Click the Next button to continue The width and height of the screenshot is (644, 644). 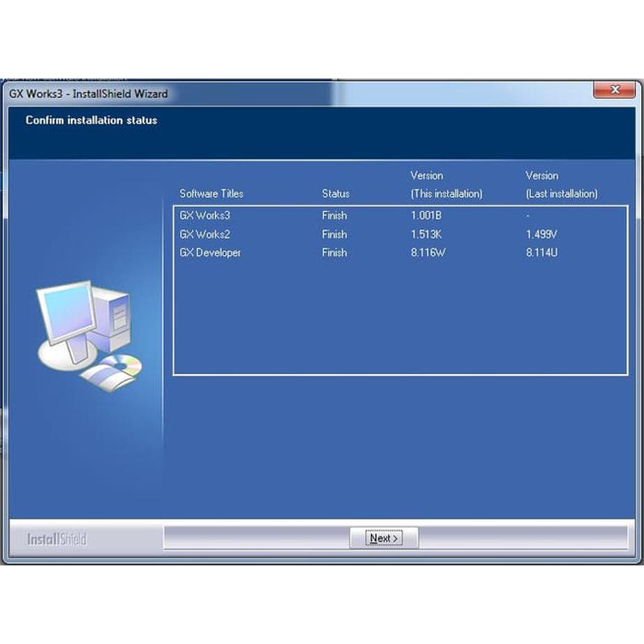point(385,538)
